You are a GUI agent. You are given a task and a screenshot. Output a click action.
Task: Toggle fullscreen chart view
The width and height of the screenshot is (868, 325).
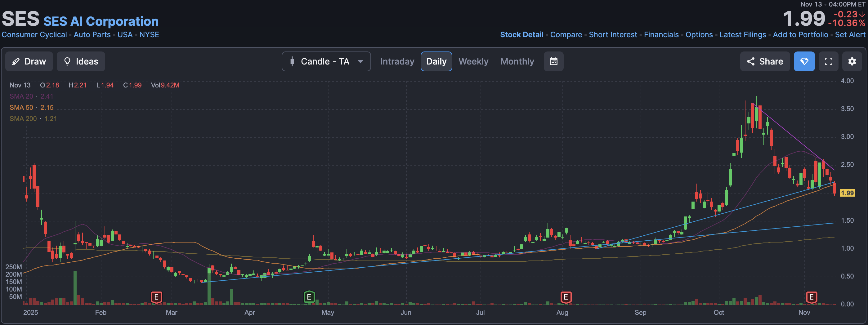pyautogui.click(x=828, y=61)
